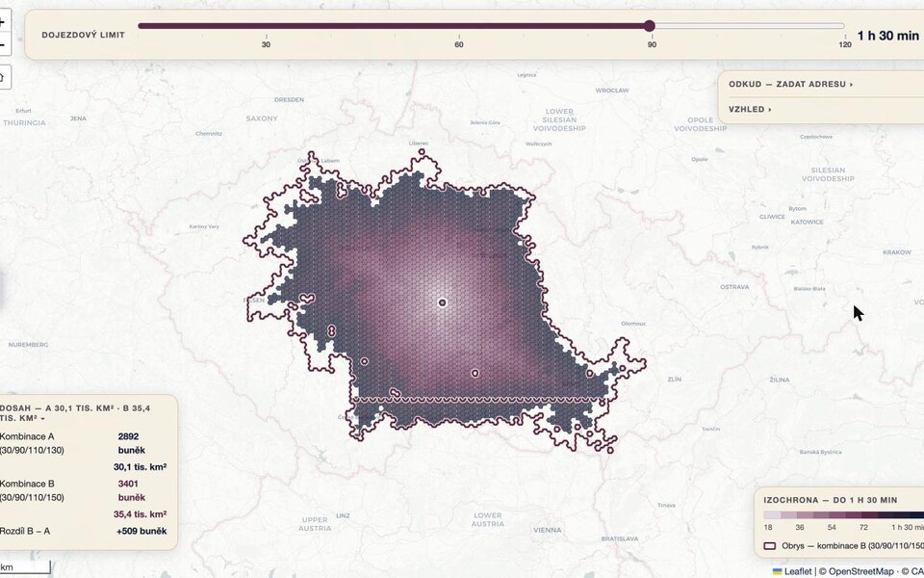Click the lightest 18-minute legend swatch
The height and width of the screenshot is (578, 924).
coord(772,514)
